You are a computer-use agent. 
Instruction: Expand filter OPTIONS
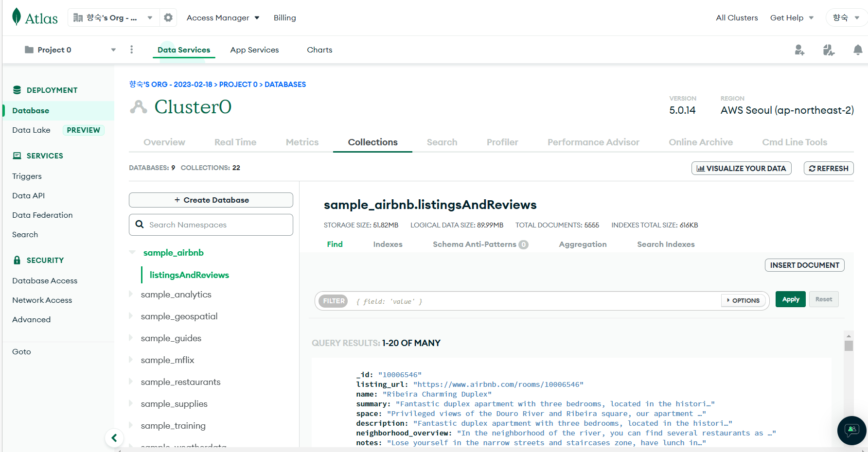[x=743, y=300]
